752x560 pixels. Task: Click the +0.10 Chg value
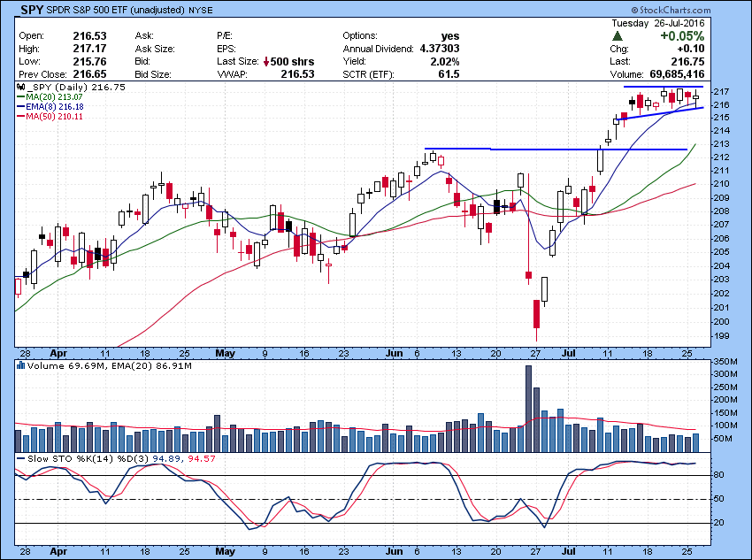pyautogui.click(x=691, y=49)
